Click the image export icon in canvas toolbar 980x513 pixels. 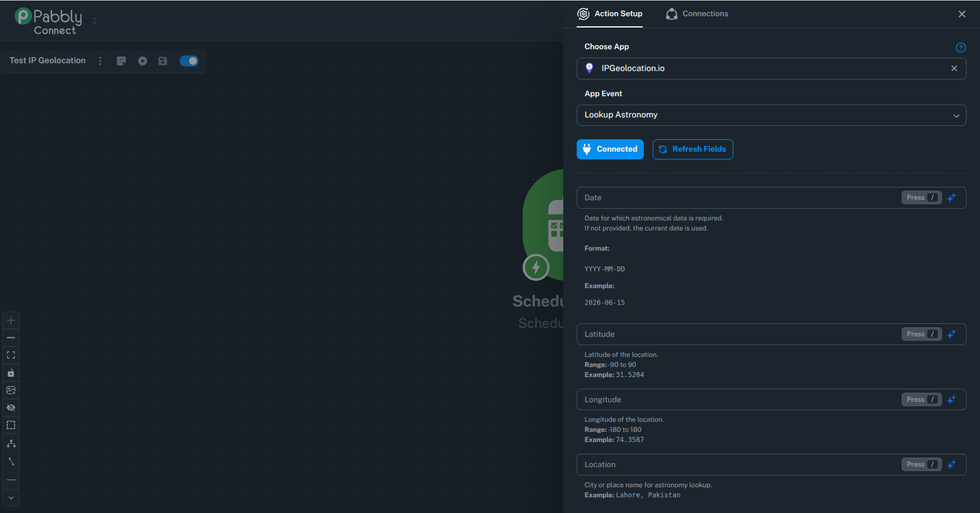tap(11, 390)
